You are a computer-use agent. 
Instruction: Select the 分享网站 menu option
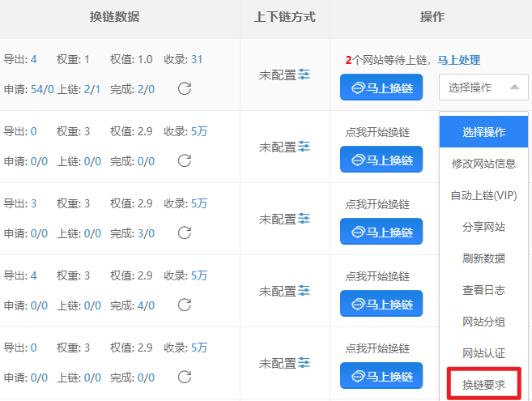pyautogui.click(x=483, y=227)
